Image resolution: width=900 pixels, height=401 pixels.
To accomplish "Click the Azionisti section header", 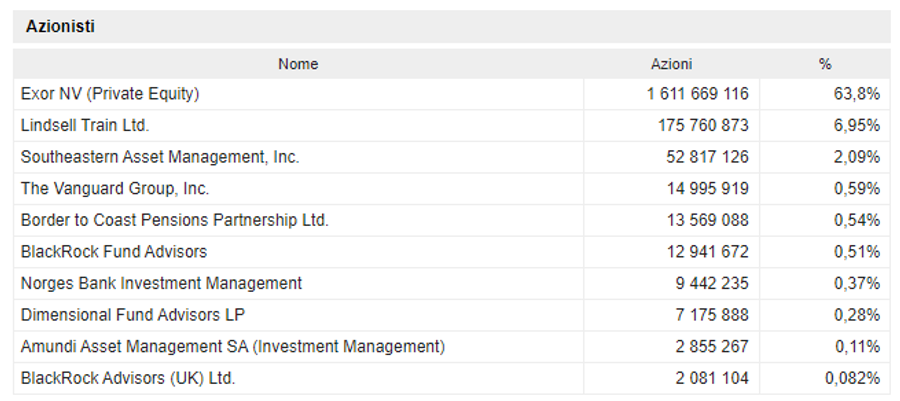I will tap(60, 26).
